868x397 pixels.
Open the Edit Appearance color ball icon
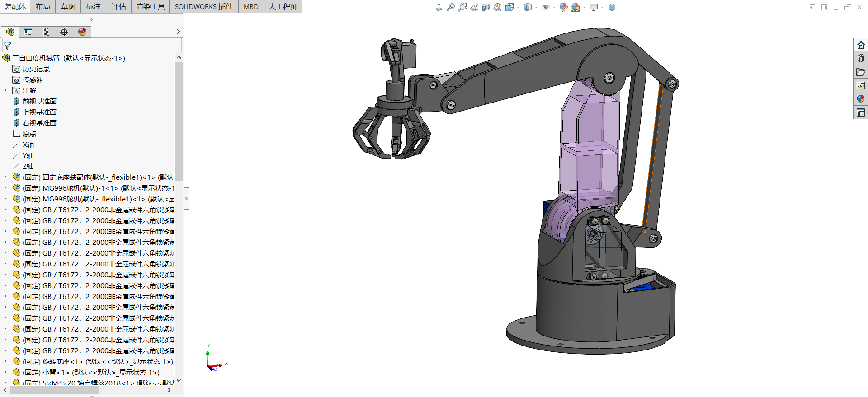click(x=563, y=7)
